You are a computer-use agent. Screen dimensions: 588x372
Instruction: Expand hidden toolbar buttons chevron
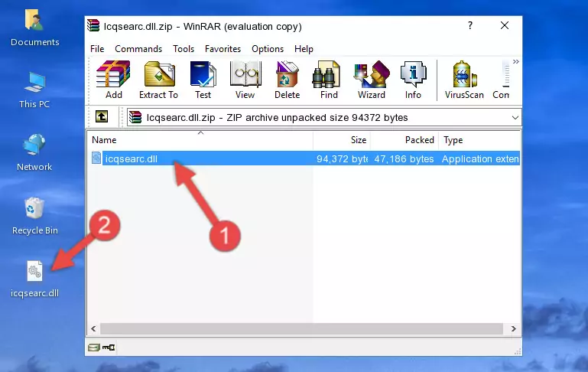(x=516, y=61)
